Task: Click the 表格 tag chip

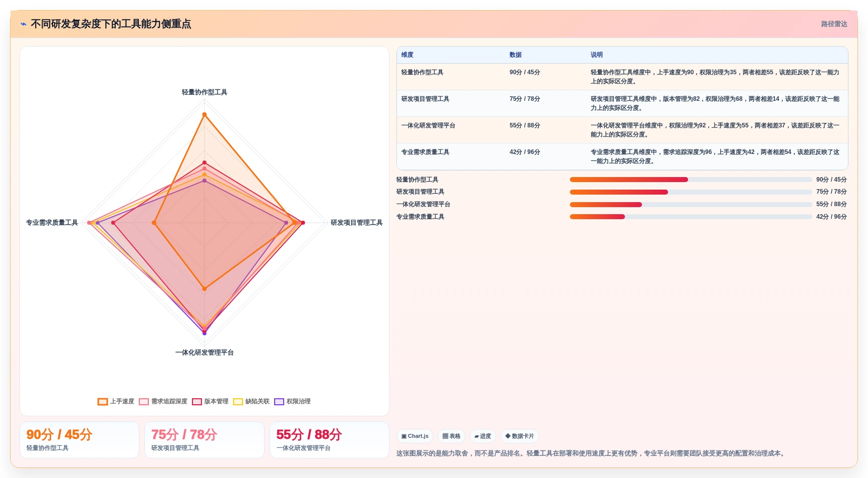Action: tap(452, 436)
